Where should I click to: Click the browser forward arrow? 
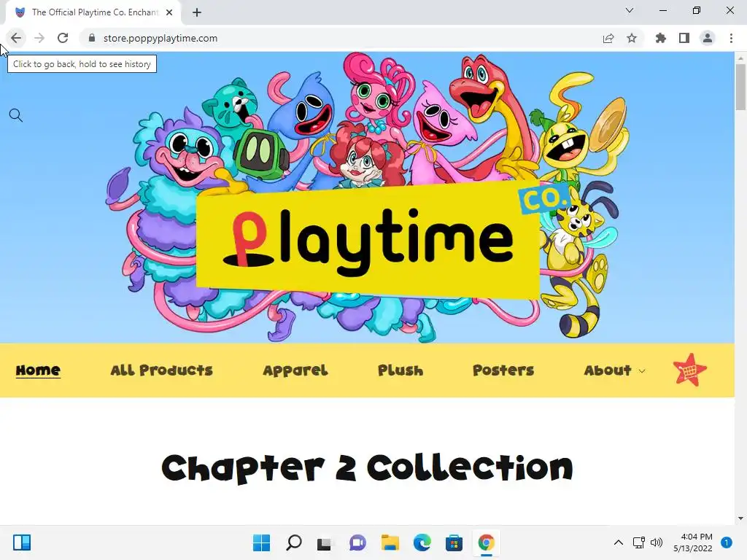click(39, 38)
